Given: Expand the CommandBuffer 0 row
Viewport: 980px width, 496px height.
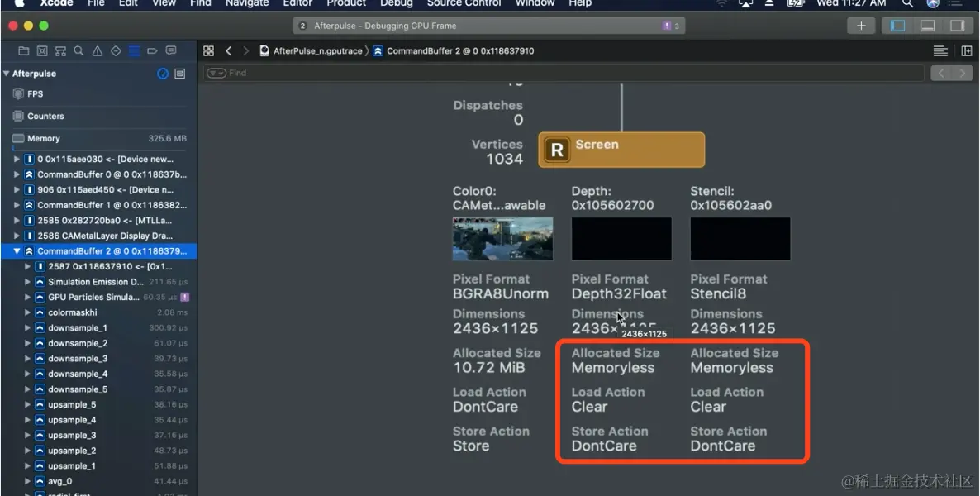Looking at the screenshot, I should pos(17,174).
